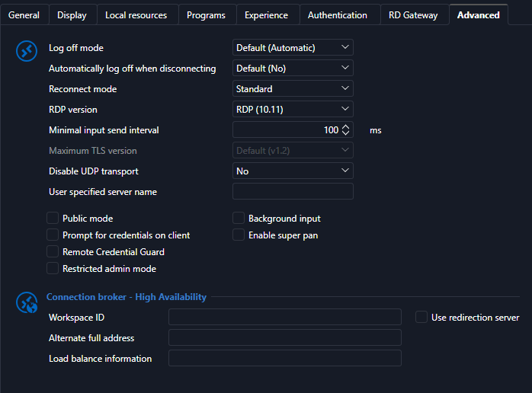Click the 'Reconnect mode' label
The width and height of the screenshot is (532, 393).
pos(83,89)
